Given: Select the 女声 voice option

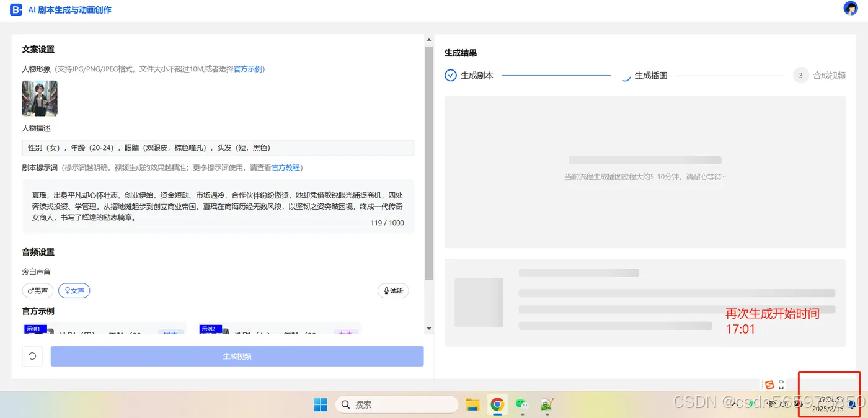Looking at the screenshot, I should pos(74,290).
